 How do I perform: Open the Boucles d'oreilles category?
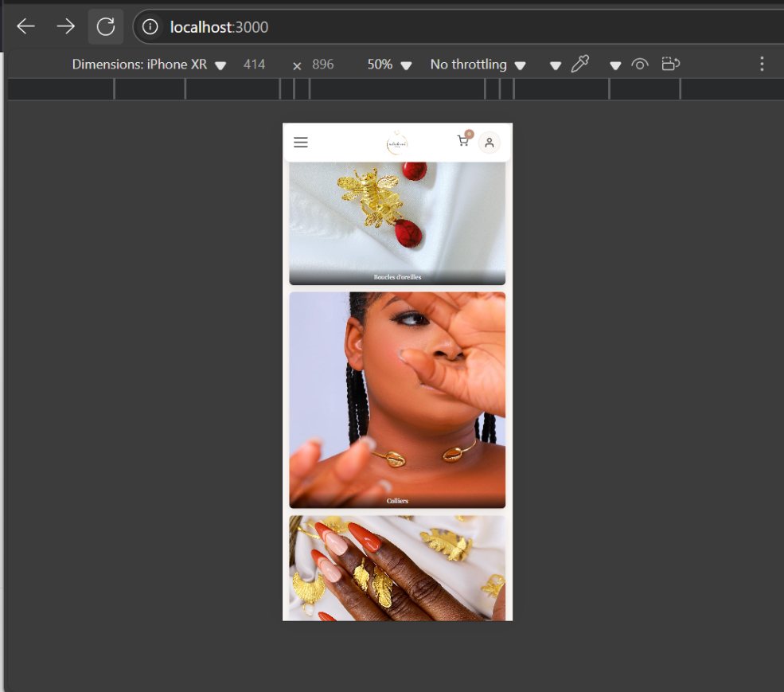[397, 223]
